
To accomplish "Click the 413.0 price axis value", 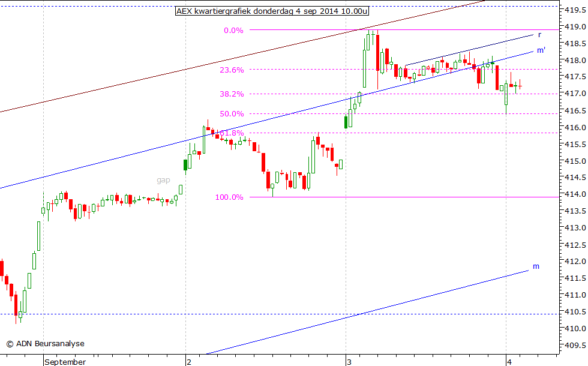I will [x=575, y=227].
